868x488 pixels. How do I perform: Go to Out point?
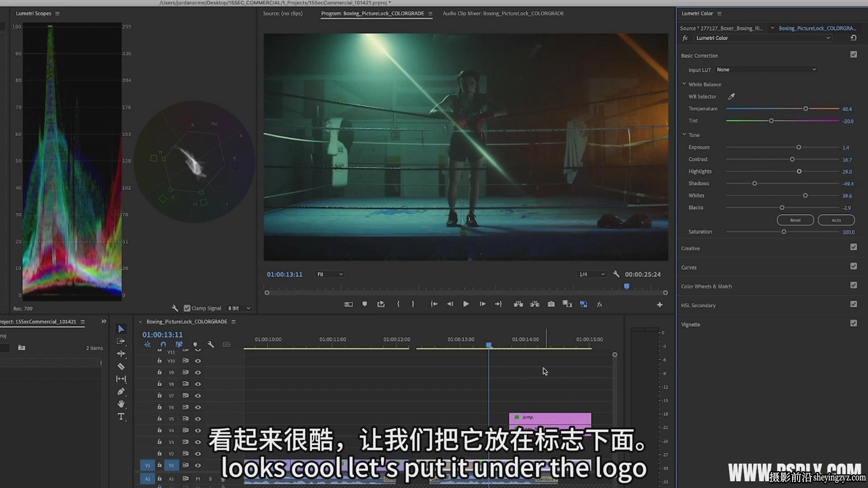(498, 304)
